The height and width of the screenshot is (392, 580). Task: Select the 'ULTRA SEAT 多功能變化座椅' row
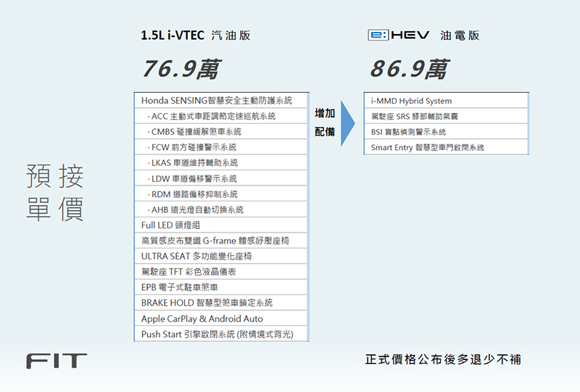click(221, 257)
